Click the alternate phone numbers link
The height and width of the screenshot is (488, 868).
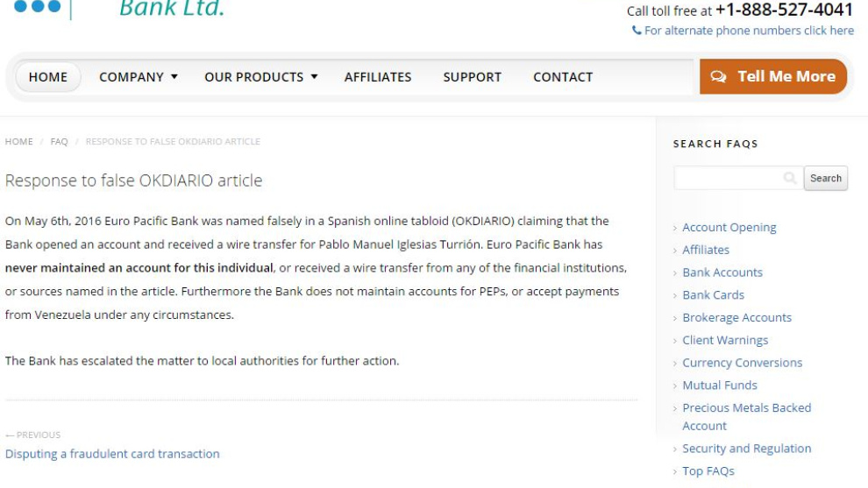point(749,32)
